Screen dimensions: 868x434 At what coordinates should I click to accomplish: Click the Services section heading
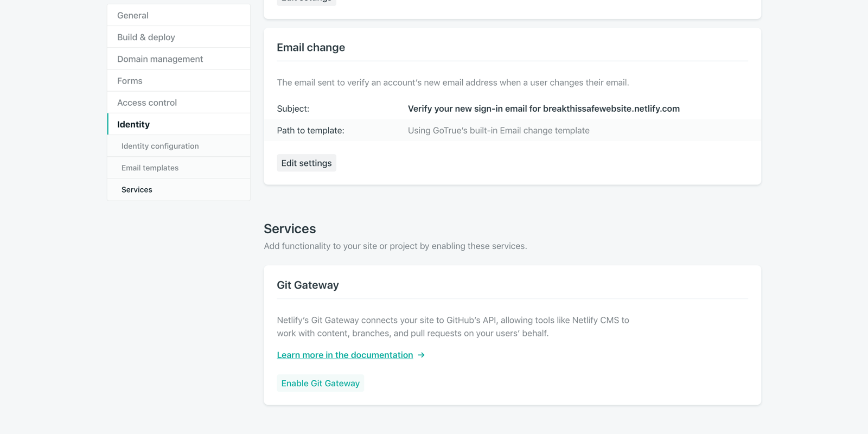click(x=290, y=228)
